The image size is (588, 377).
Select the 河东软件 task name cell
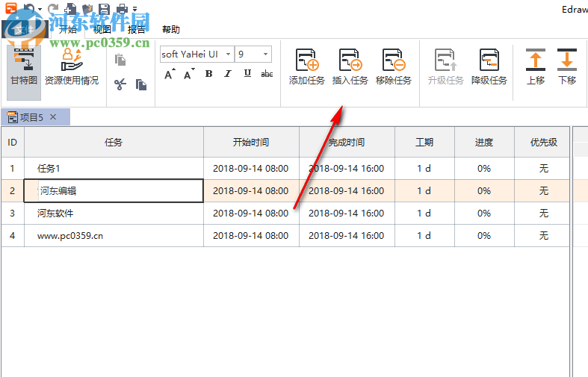(x=114, y=214)
